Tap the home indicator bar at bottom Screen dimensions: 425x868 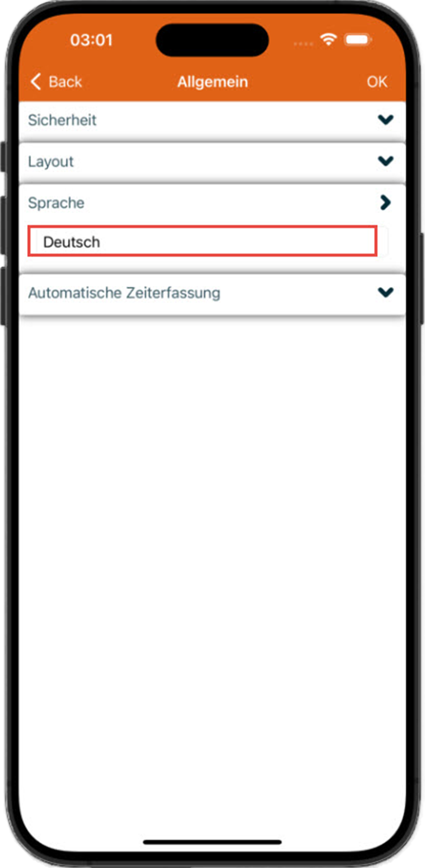[212, 842]
